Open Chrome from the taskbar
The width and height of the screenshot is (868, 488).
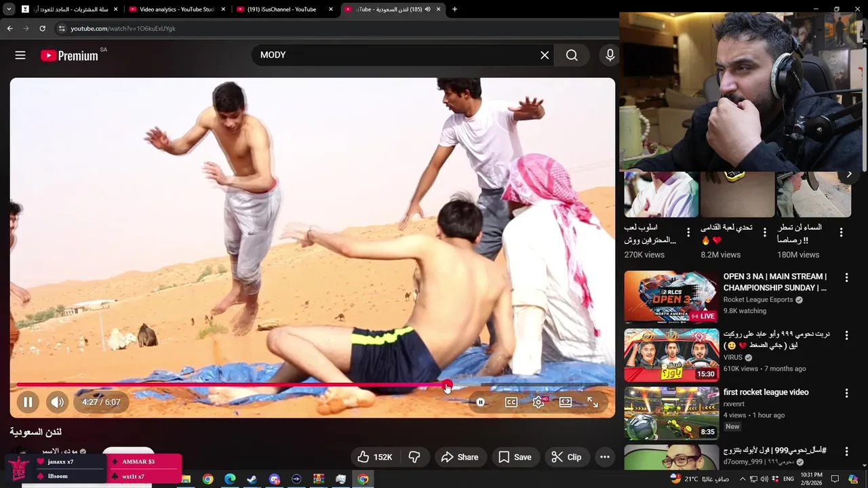click(x=208, y=479)
